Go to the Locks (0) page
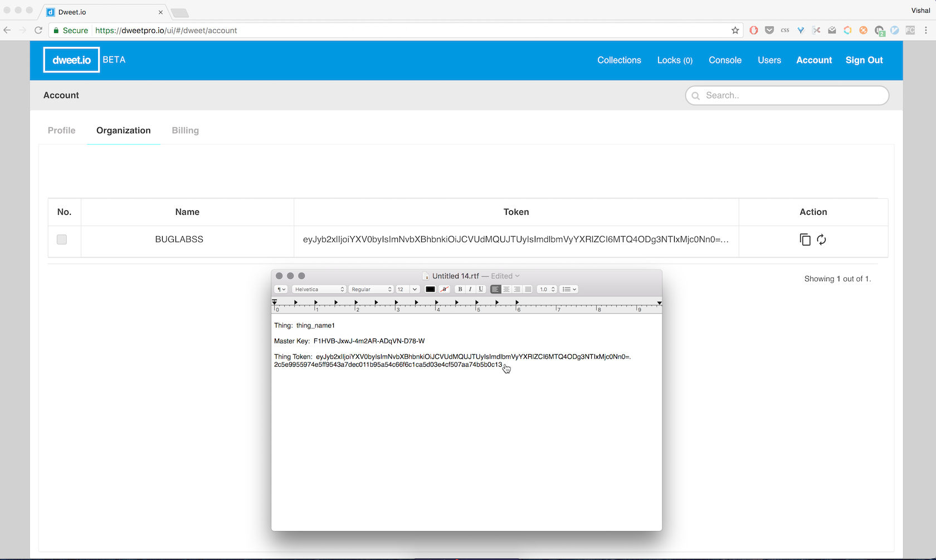 [675, 60]
